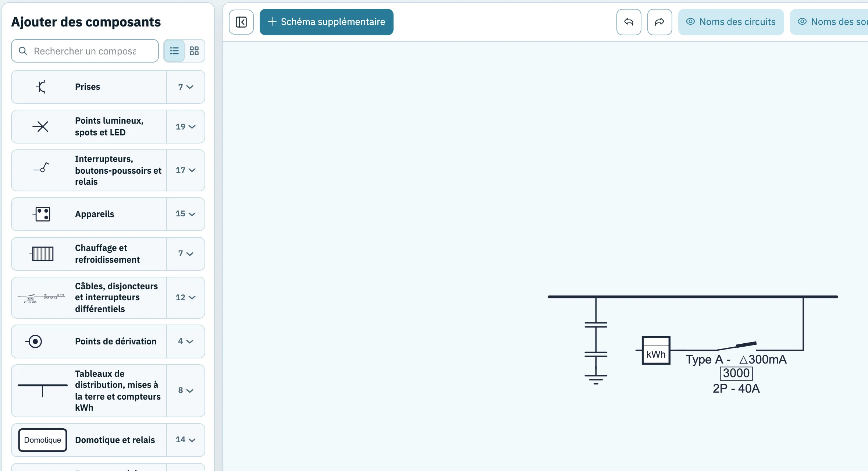Select the kWh meter on the schematic
868x471 pixels.
pos(656,350)
